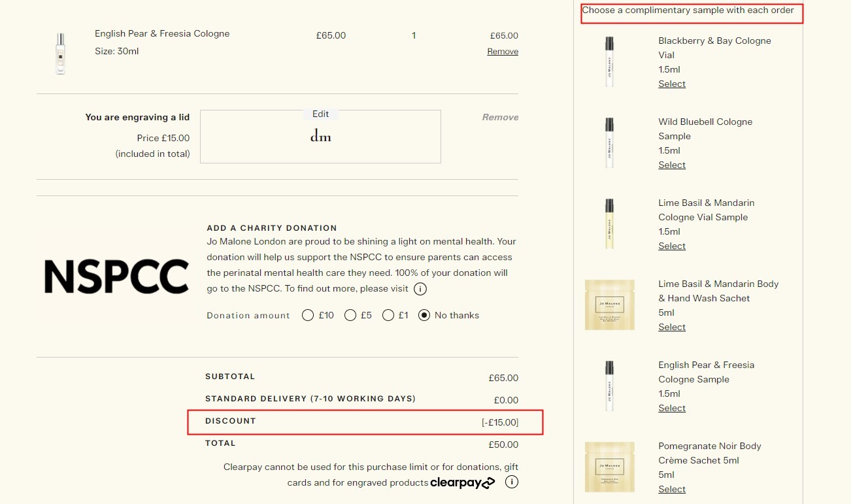
Task: Click the 'STANDARD DELIVERY (7-10 WORKING DAYS)' label
Action: tap(310, 399)
